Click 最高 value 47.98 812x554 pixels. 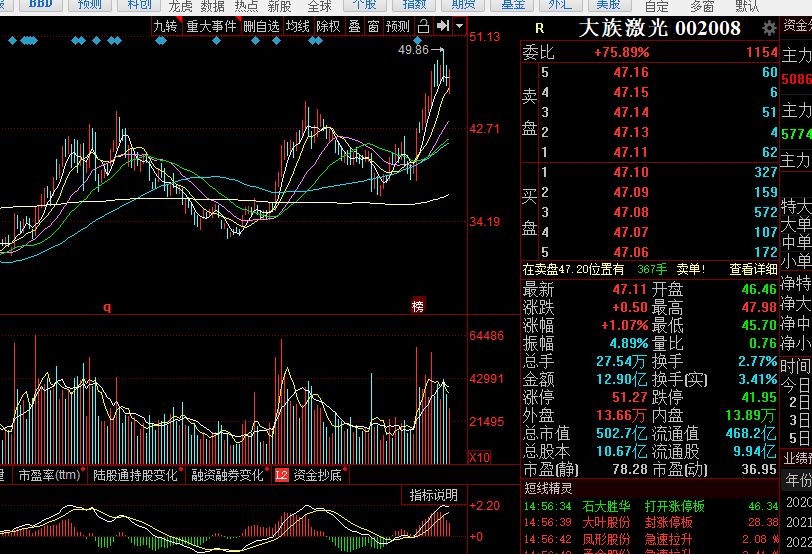pyautogui.click(x=759, y=307)
